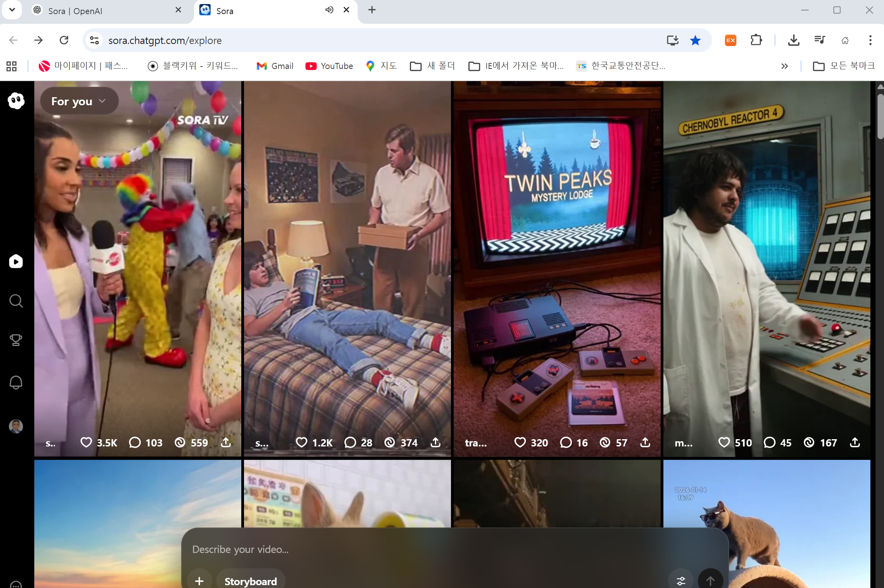884x588 pixels.
Task: Open a new browser tab
Action: point(372,10)
